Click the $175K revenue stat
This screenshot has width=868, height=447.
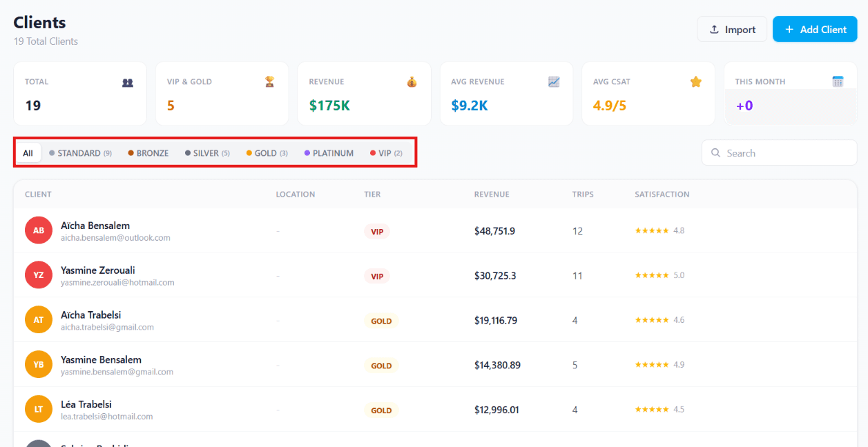click(x=329, y=106)
